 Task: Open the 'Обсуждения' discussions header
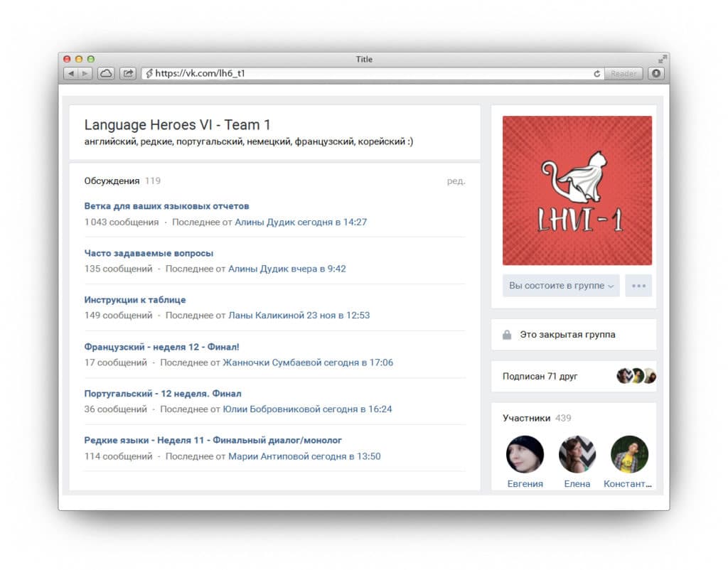pyautogui.click(x=112, y=181)
